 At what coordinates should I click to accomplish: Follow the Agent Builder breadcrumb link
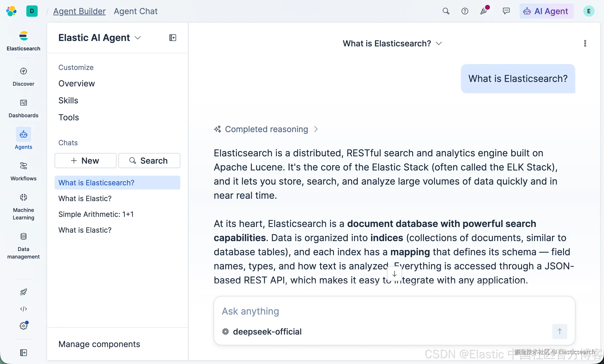point(79,11)
